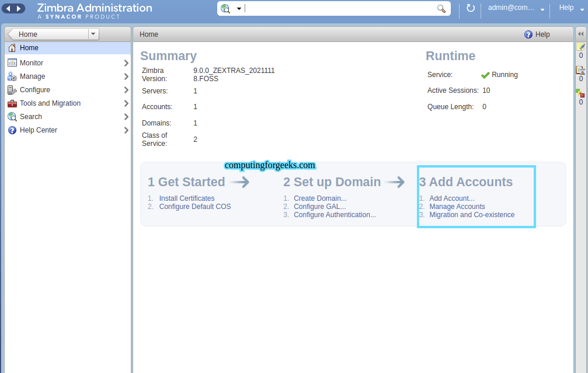
Task: Click the Zimbra version value 9.0.0_ZEXTRAS
Action: [234, 75]
